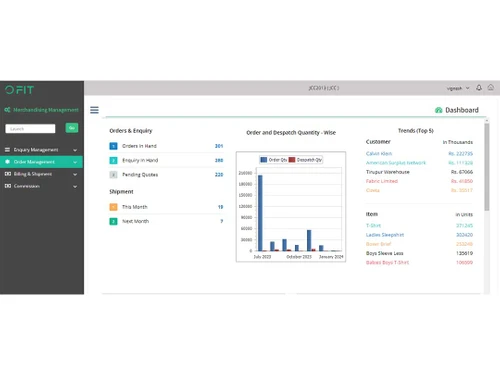Viewport: 500px width, 375px height.
Task: Click the Dashboard gauge icon
Action: 438,110
